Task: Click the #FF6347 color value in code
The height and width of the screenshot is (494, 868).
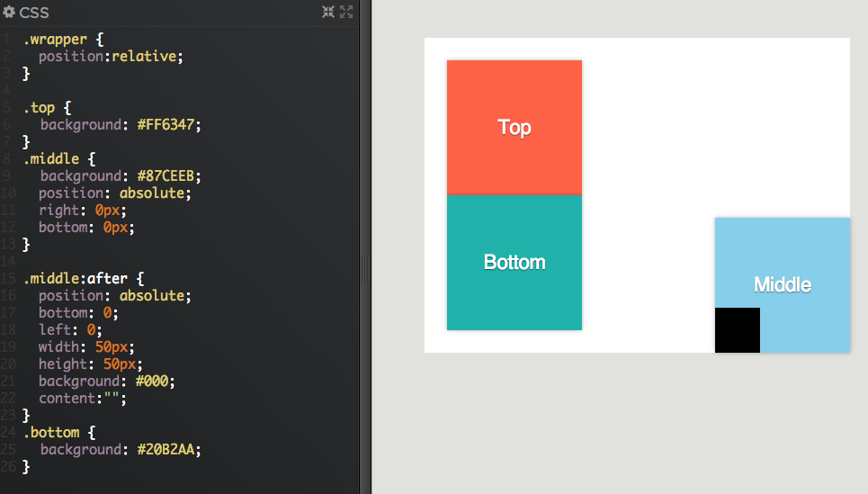Action: click(166, 124)
